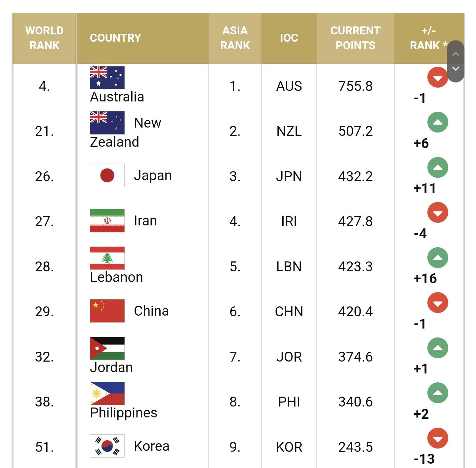476x468 pixels.
Task: Click the green up arrow for Lebanon
Action: (x=438, y=257)
